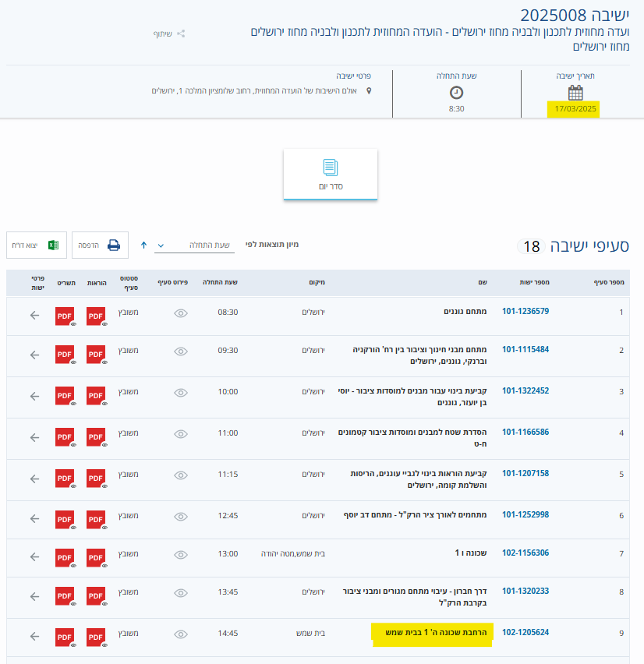Open הוראות PDF for plan 101-1322452

96,396
